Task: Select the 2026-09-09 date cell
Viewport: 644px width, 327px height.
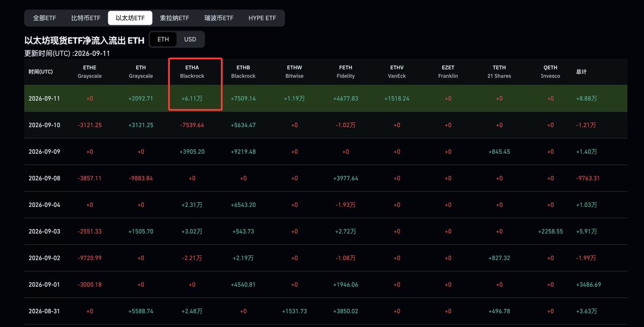Action: pyautogui.click(x=45, y=152)
